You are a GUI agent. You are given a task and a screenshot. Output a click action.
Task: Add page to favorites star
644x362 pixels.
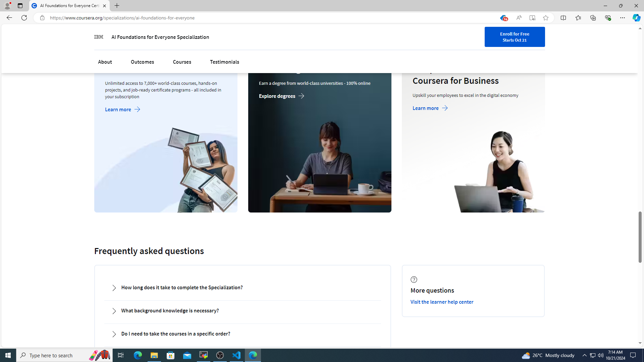pos(546,18)
